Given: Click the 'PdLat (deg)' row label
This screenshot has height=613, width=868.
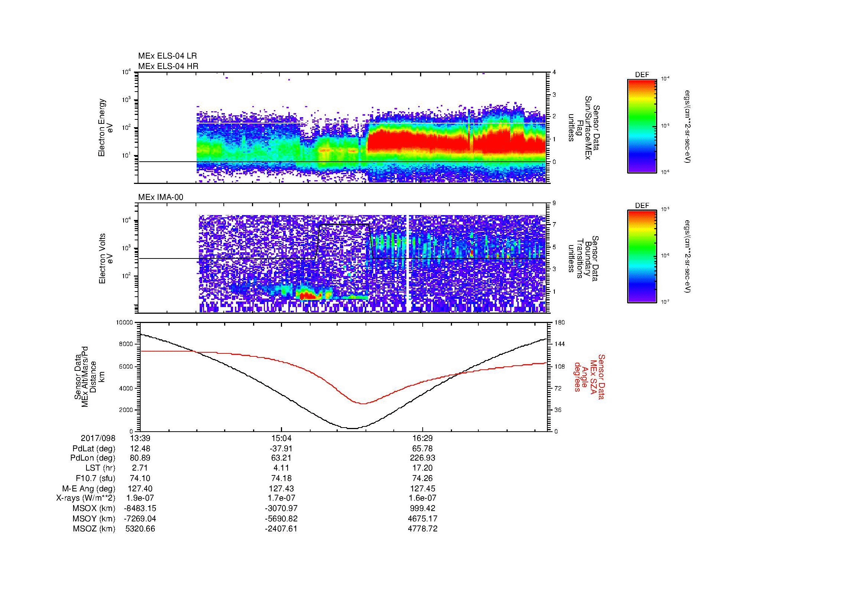Looking at the screenshot, I should pos(94,449).
